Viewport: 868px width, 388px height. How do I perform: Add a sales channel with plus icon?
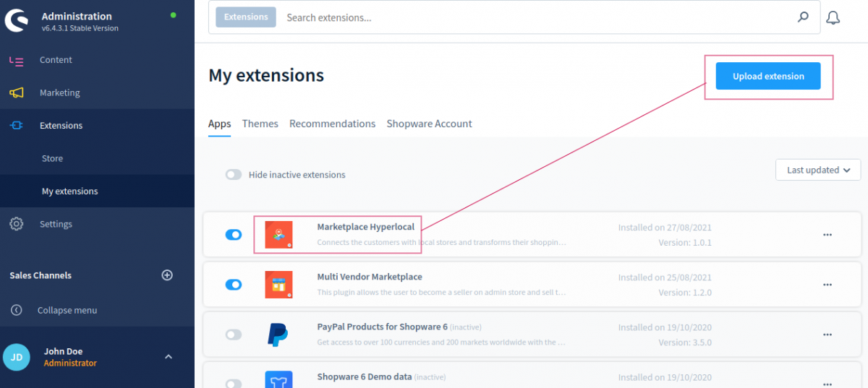167,275
